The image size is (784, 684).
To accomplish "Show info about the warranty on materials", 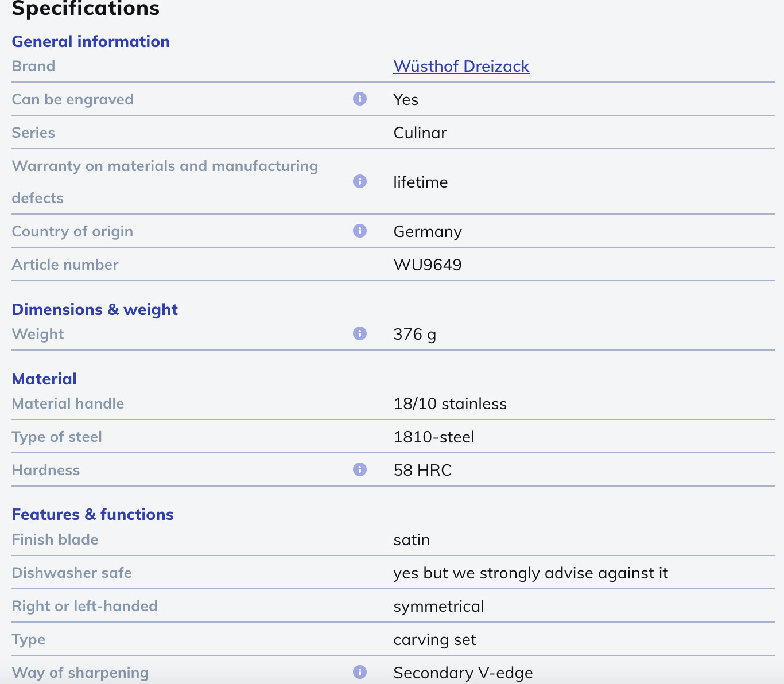I will (360, 181).
